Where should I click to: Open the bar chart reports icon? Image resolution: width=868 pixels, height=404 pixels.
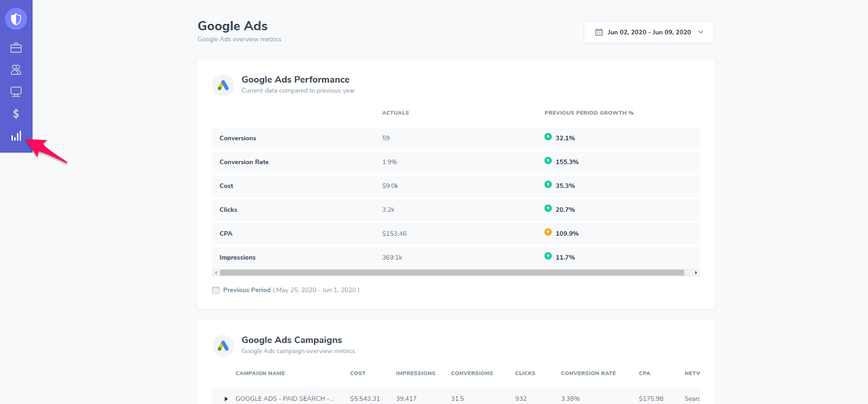16,136
